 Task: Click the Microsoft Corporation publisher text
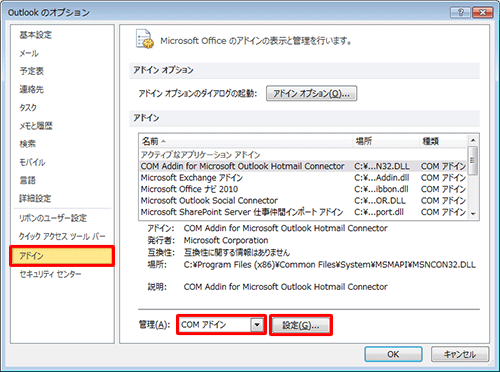click(x=226, y=240)
